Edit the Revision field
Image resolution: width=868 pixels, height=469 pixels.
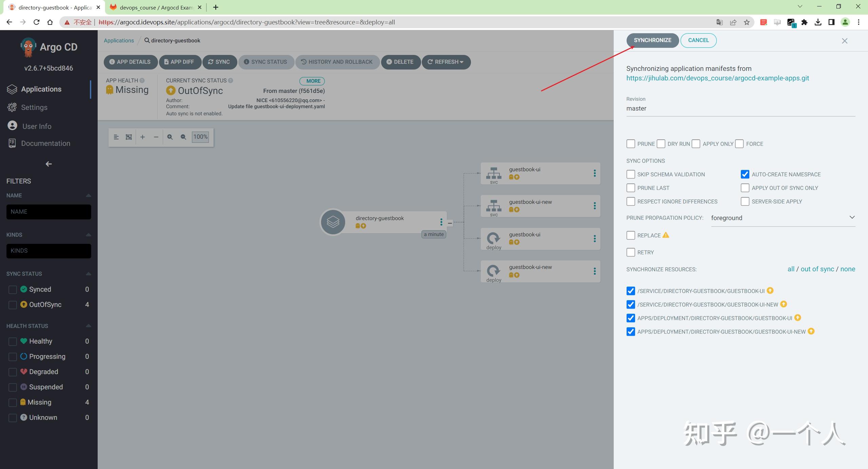741,109
